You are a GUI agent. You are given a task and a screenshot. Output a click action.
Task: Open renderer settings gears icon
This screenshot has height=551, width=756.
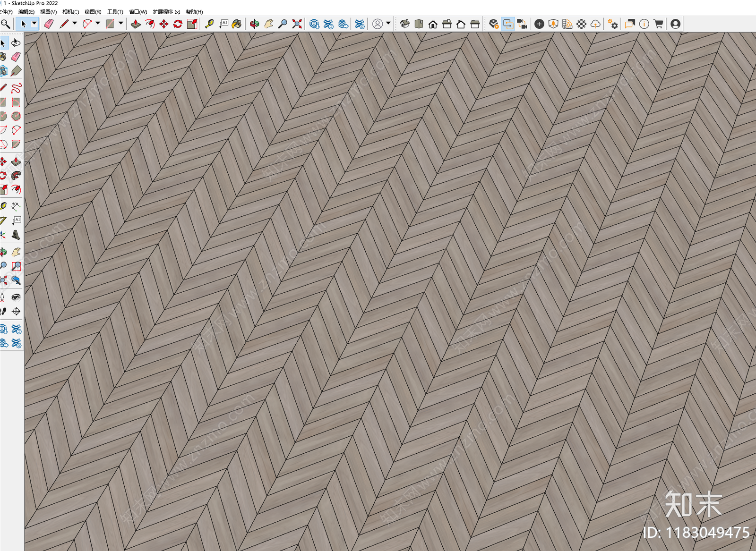coord(613,24)
